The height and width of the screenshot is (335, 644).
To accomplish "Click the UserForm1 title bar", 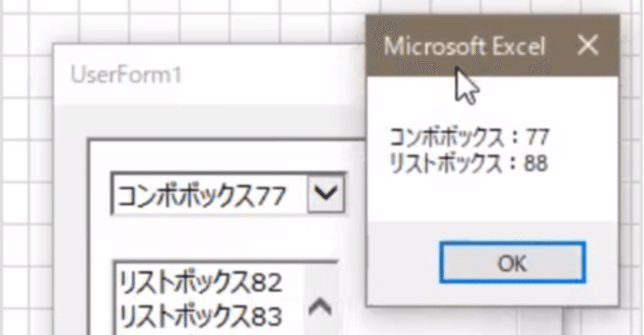I will click(209, 75).
